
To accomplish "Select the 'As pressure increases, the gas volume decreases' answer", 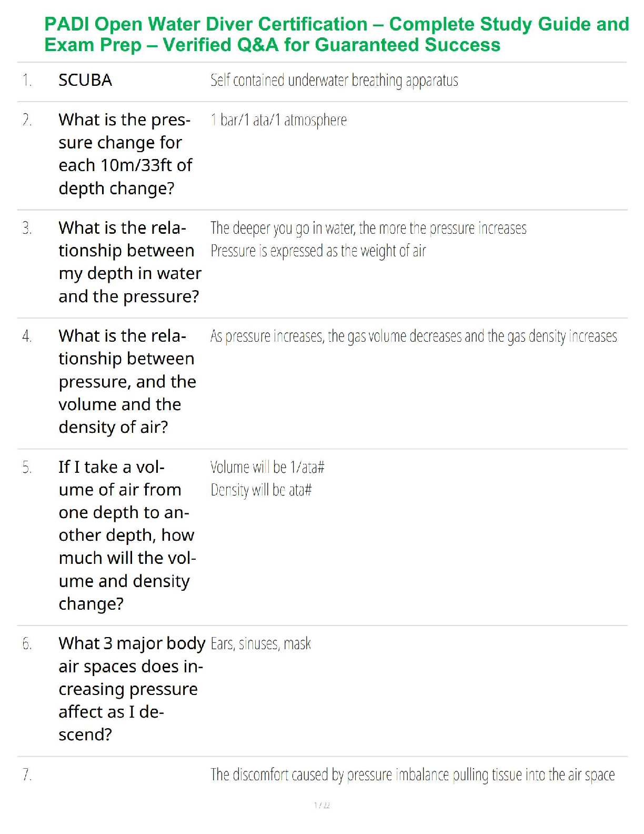I will pos(414,336).
